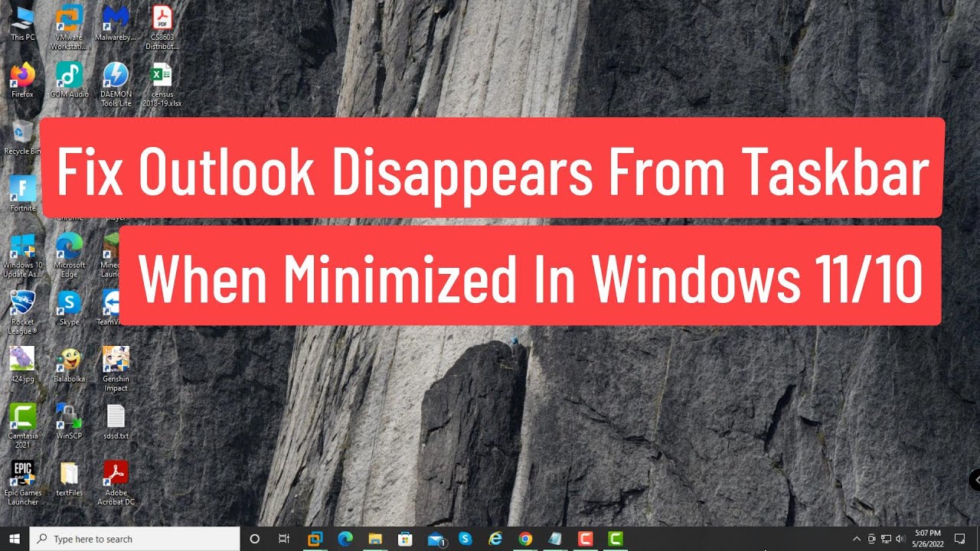Open Google Chrome taskbar icon

(x=525, y=539)
